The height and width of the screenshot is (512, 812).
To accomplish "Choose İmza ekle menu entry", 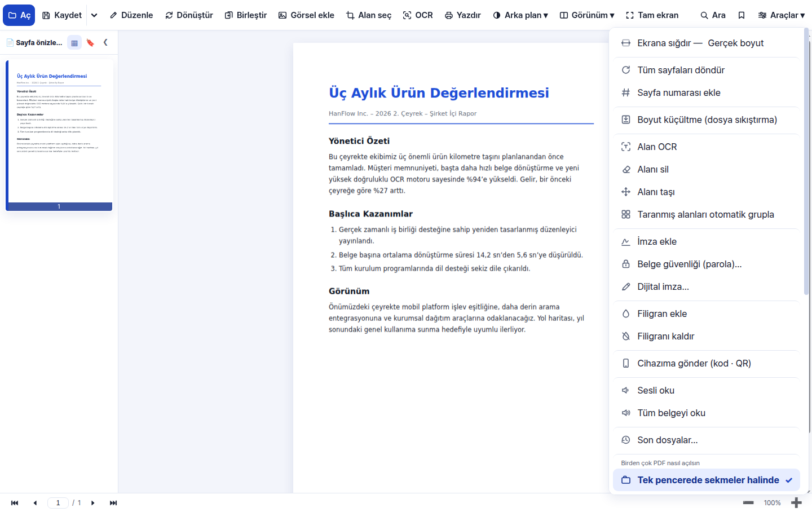I will tap(707, 241).
